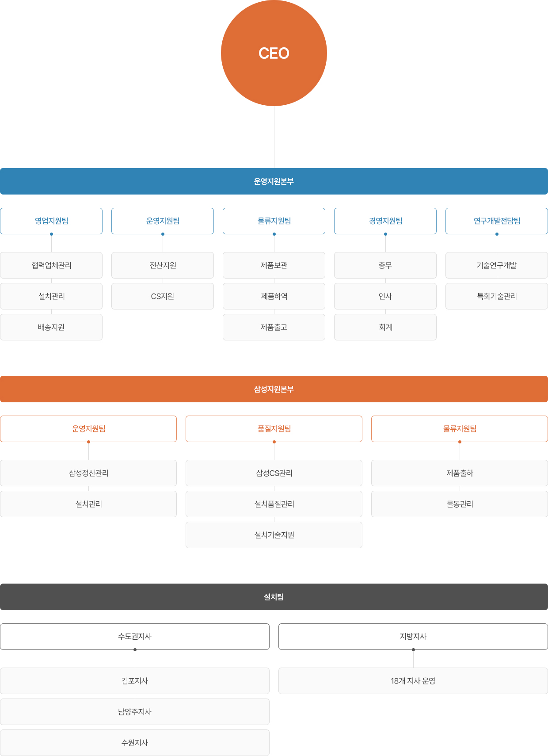Screen dimensions: 548x756
Task: Select the 제품출하 item
Action: click(x=460, y=473)
